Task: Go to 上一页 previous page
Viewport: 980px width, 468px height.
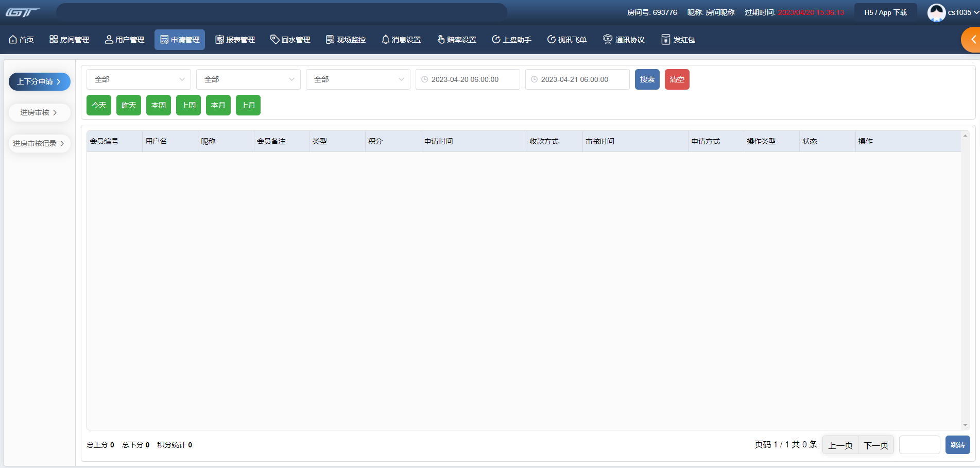Action: pyautogui.click(x=840, y=445)
